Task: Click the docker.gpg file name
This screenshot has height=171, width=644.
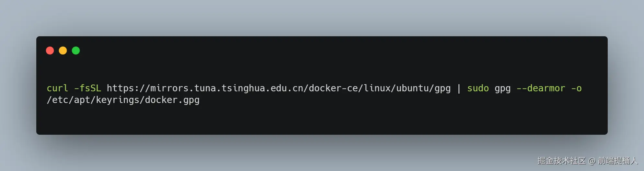Action: (x=172, y=100)
